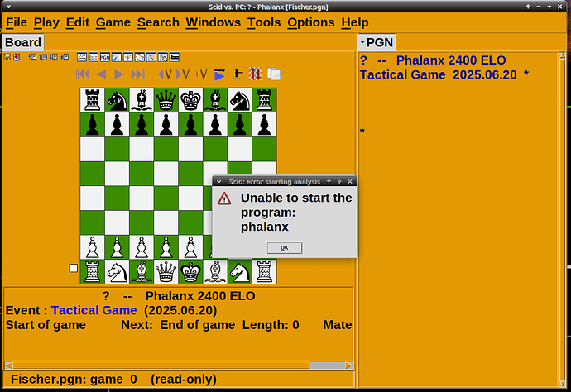Open the Game menu
571x392 pixels.
coord(113,22)
